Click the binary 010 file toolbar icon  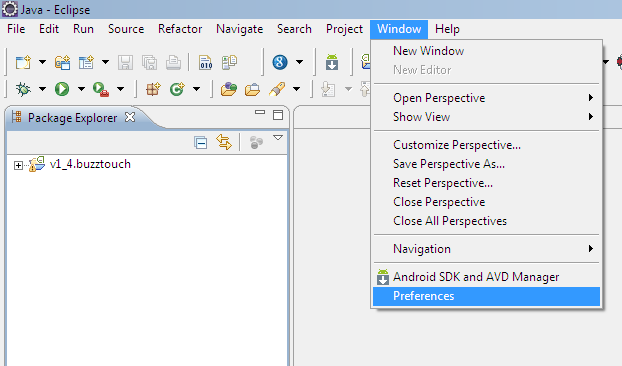(205, 62)
